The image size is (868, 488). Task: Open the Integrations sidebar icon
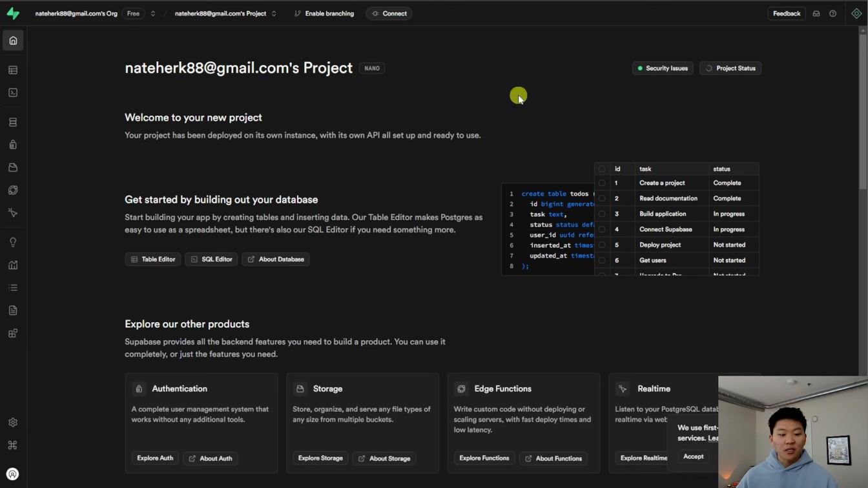13,334
